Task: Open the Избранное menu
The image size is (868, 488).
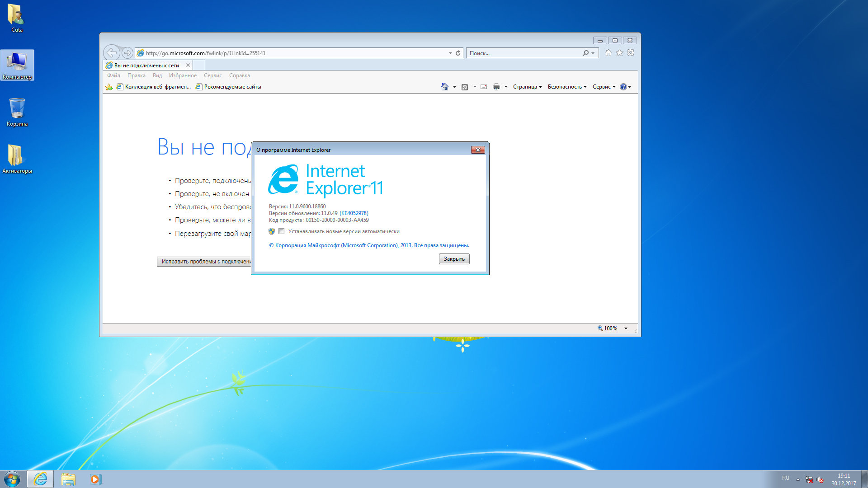Action: (183, 75)
